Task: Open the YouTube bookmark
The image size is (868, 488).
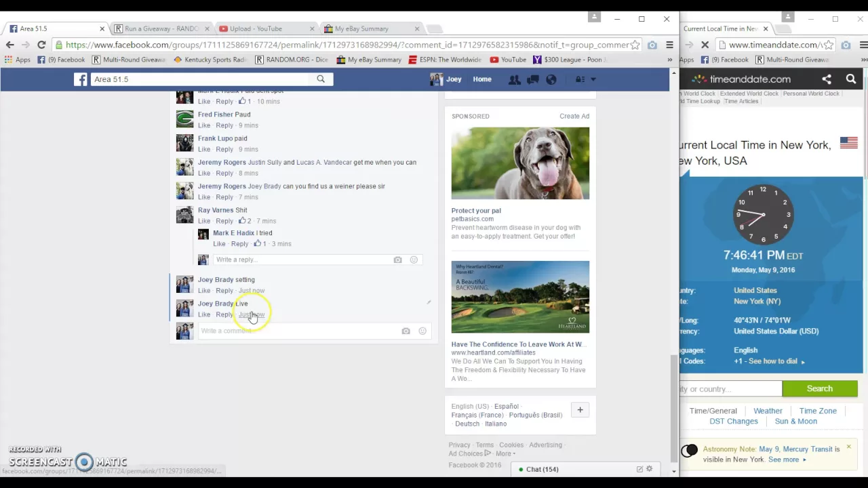Action: tap(508, 60)
